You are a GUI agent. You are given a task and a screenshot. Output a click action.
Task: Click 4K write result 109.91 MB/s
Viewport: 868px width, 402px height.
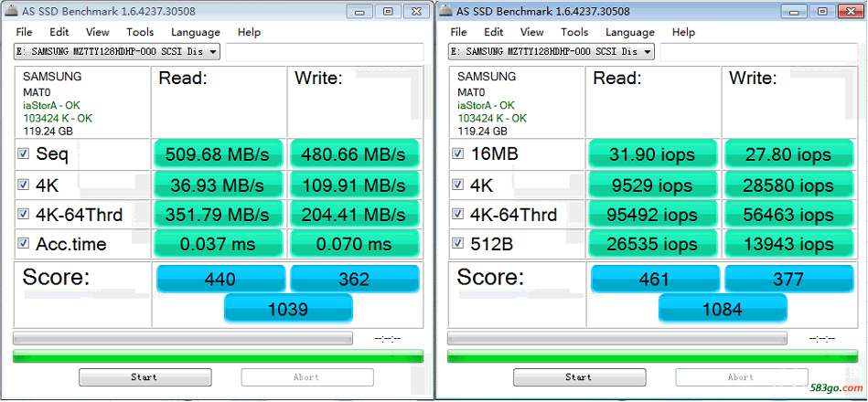354,185
